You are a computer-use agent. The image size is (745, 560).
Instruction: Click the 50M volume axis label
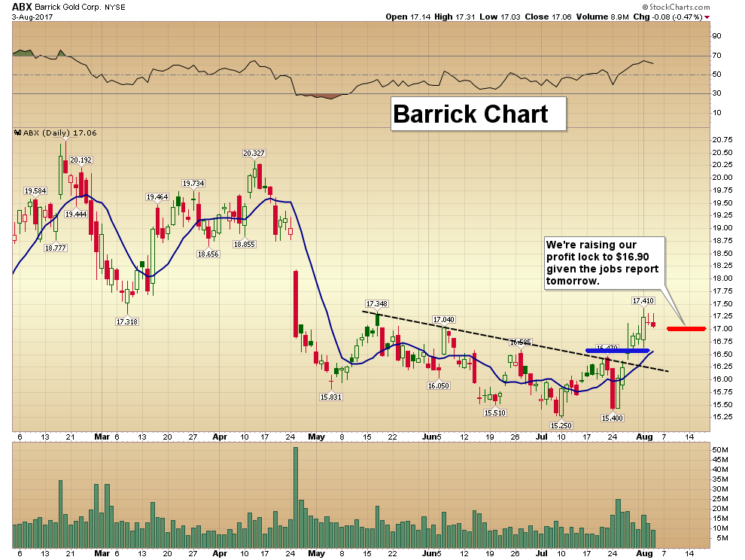(720, 449)
